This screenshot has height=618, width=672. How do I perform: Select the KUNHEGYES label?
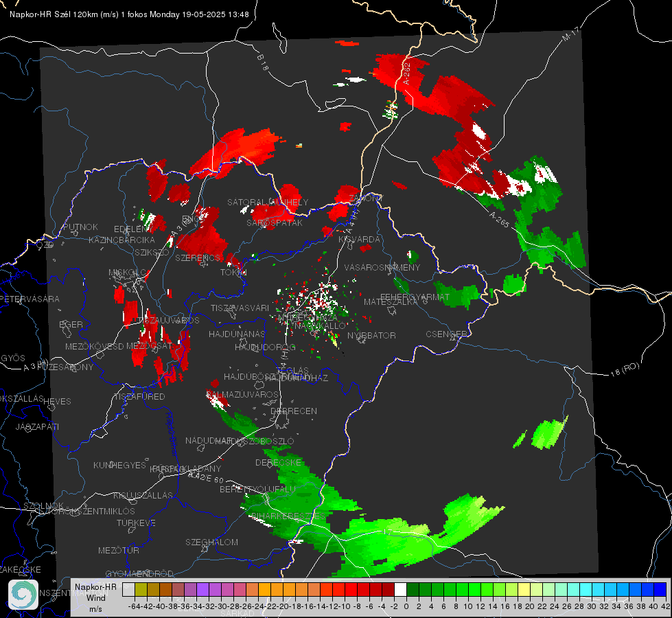[120, 465]
